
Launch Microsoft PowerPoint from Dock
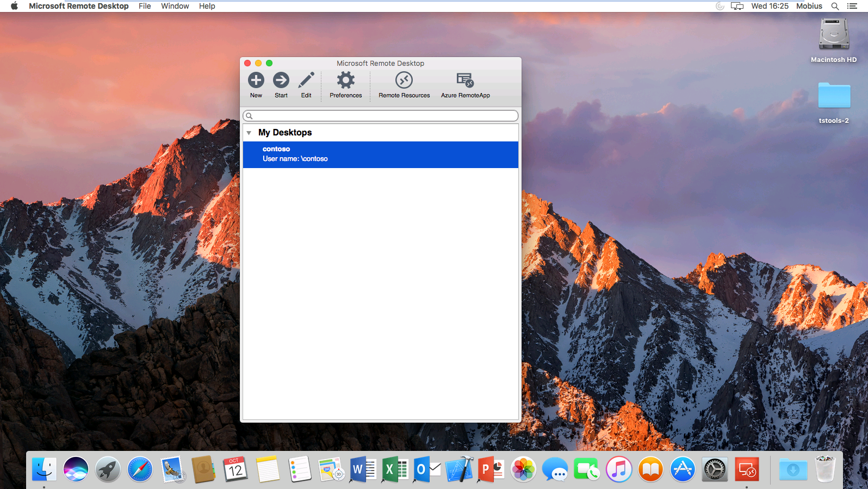[x=491, y=469]
